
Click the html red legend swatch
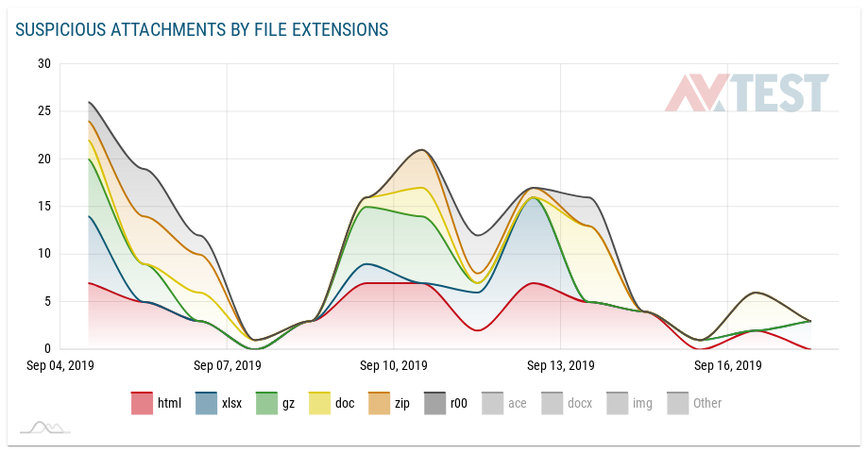point(142,403)
